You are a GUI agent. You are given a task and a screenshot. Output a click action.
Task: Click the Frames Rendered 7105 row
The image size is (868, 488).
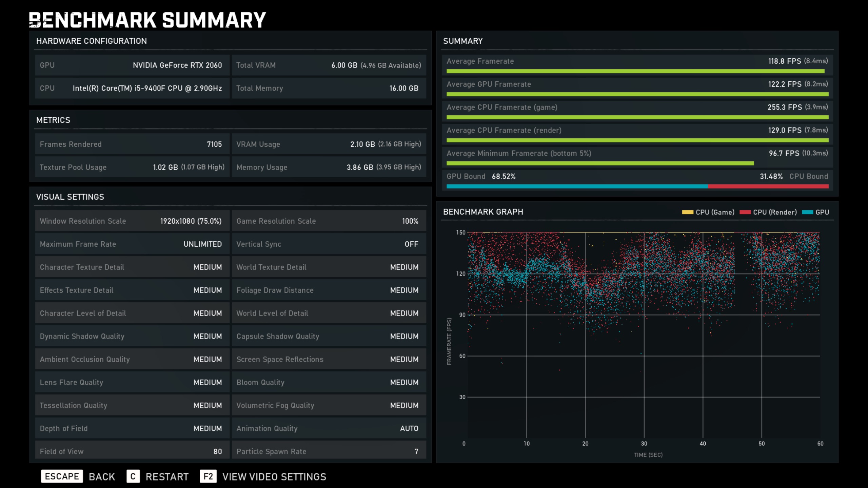coord(132,144)
